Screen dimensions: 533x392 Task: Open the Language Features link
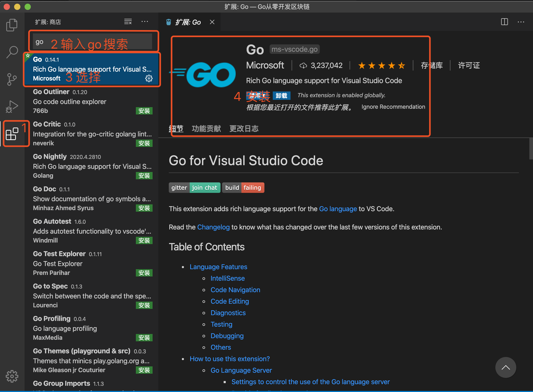coord(218,267)
